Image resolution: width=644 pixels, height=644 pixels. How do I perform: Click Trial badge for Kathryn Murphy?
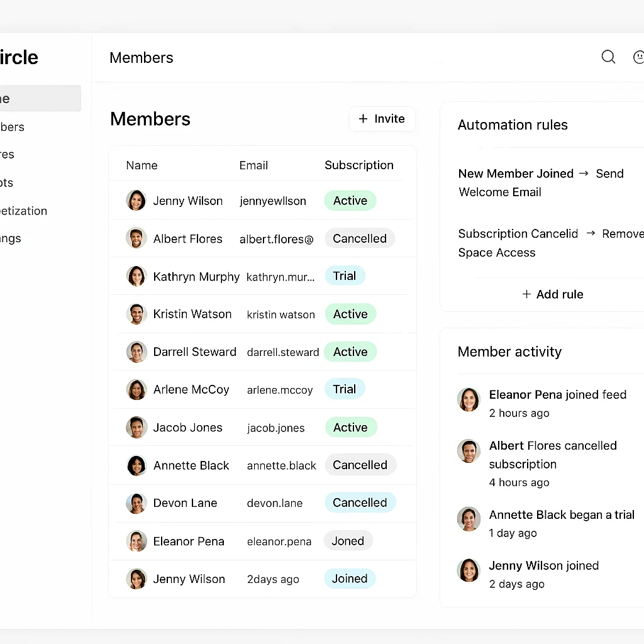point(345,275)
